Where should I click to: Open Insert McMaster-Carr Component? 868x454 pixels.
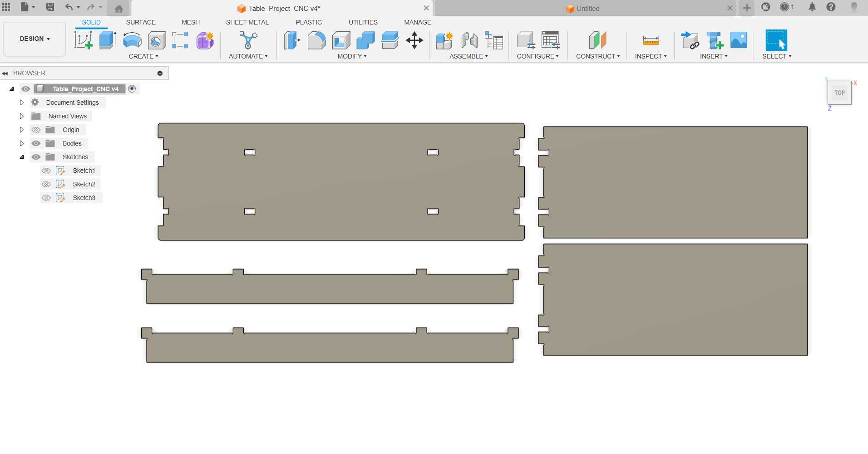point(715,40)
